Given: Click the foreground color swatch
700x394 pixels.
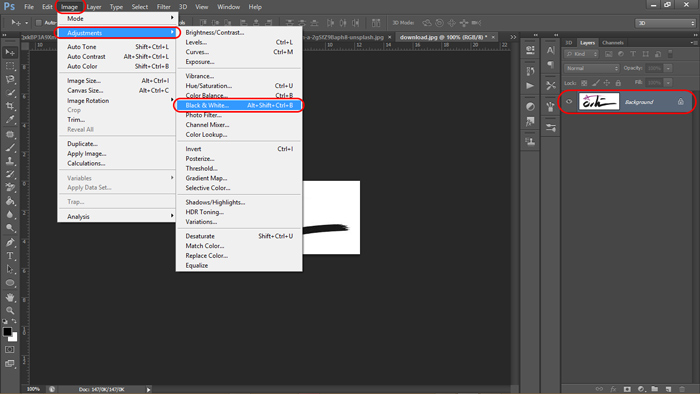Looking at the screenshot, I should pos(7,332).
